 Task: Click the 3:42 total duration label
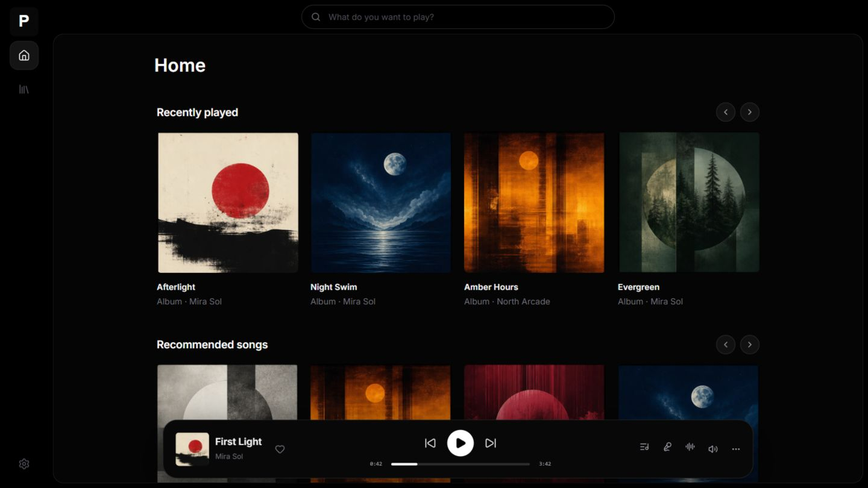pyautogui.click(x=545, y=464)
